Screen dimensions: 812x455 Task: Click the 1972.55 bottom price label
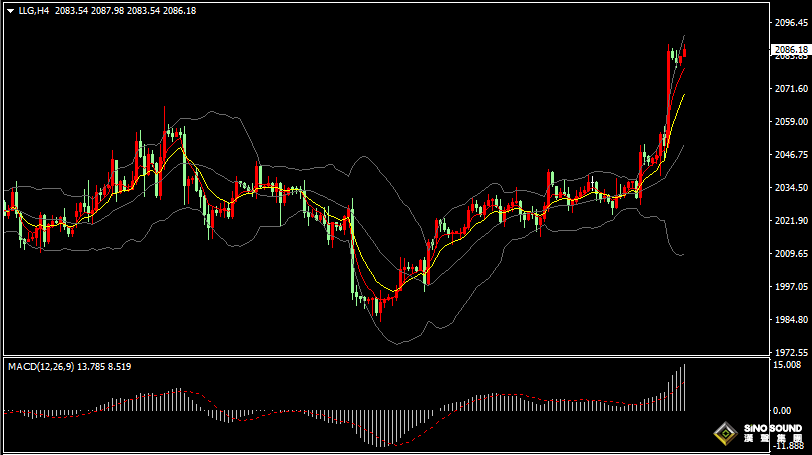[x=790, y=352]
